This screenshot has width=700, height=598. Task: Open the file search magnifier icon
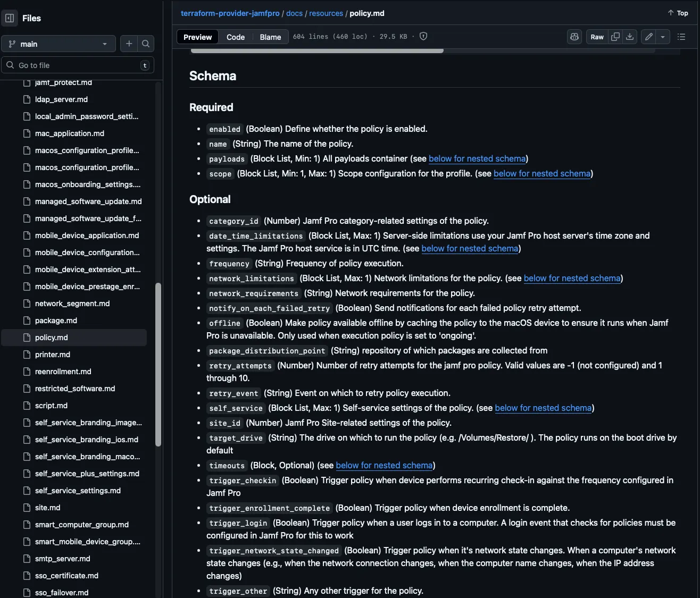click(x=146, y=44)
